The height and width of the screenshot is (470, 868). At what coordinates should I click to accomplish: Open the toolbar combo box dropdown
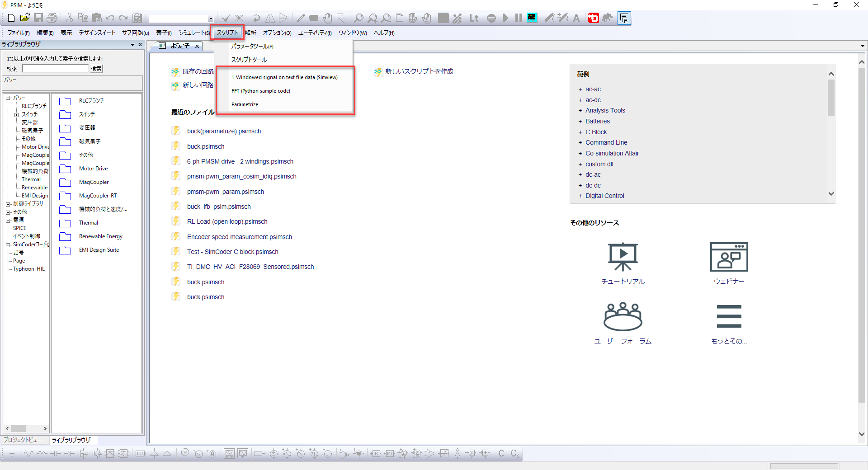(210, 19)
